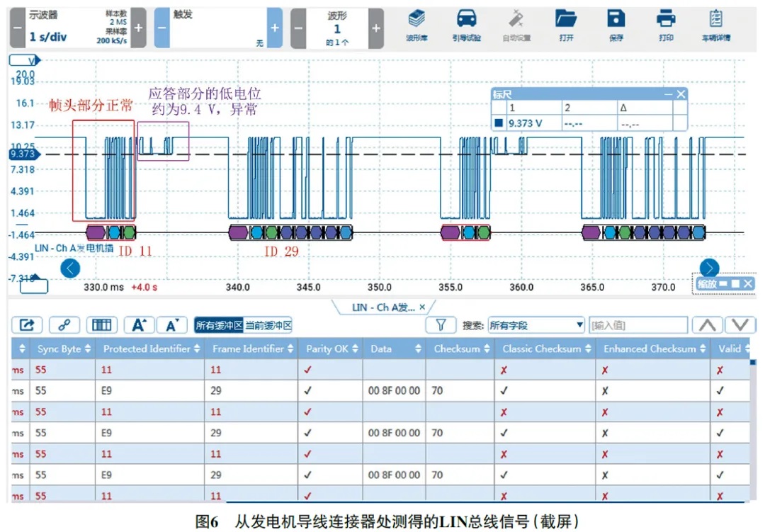Sort by Checksum column header
Screen dimensions: 765x532
(x=461, y=349)
